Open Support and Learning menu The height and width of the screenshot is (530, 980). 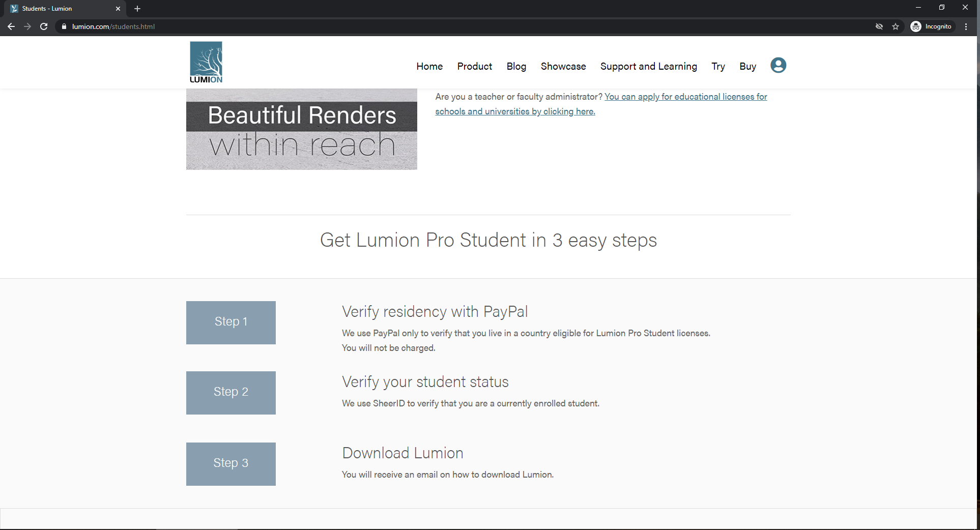pos(648,66)
